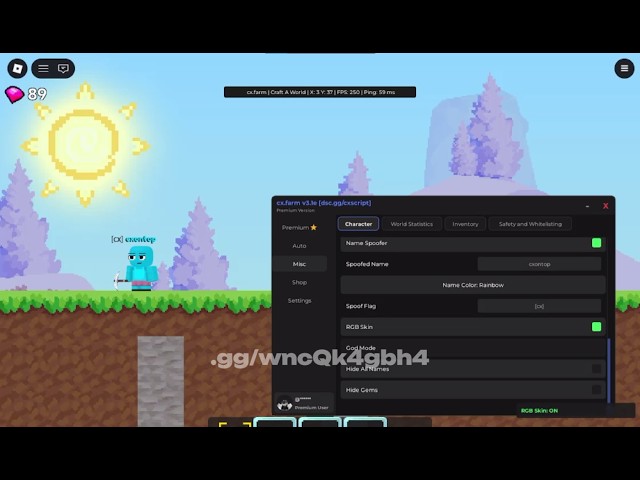Screen dimensions: 640x480
Task: Switch to the World Statistics tab
Action: coord(411,224)
